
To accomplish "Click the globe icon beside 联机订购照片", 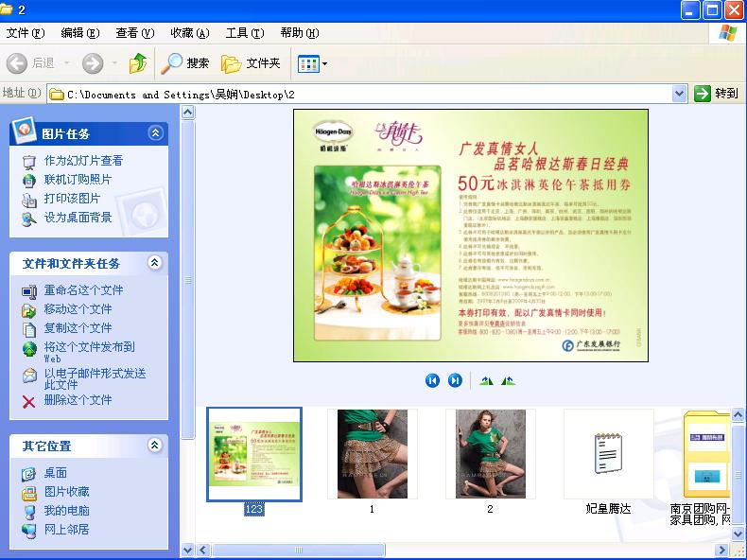I will click(29, 181).
